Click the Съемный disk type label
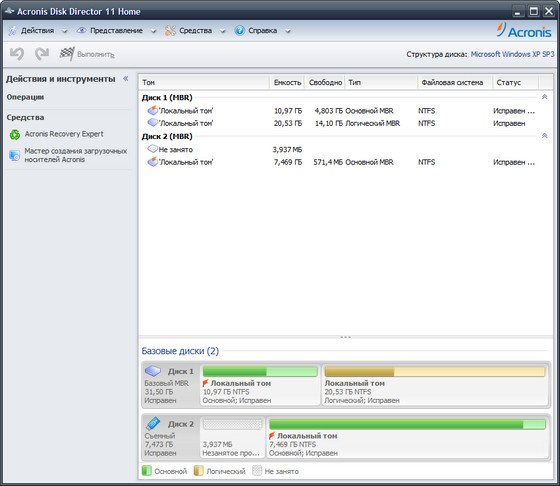This screenshot has height=486, width=560. pos(160,436)
